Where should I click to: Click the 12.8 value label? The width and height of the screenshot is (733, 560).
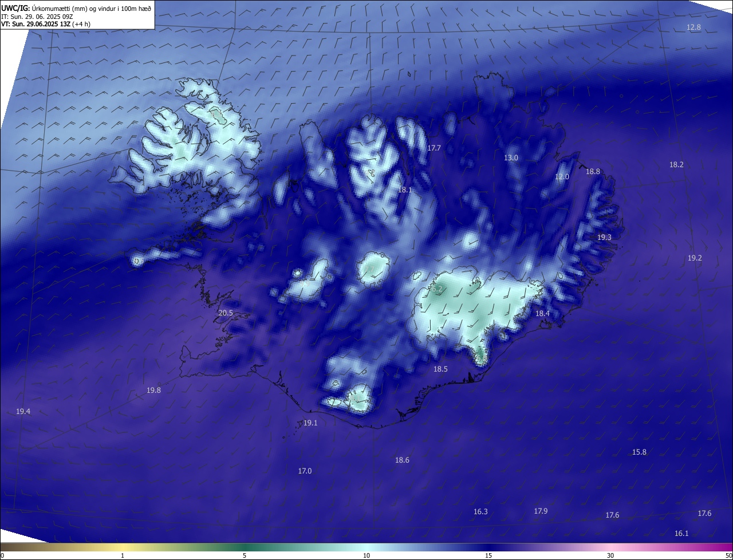693,27
